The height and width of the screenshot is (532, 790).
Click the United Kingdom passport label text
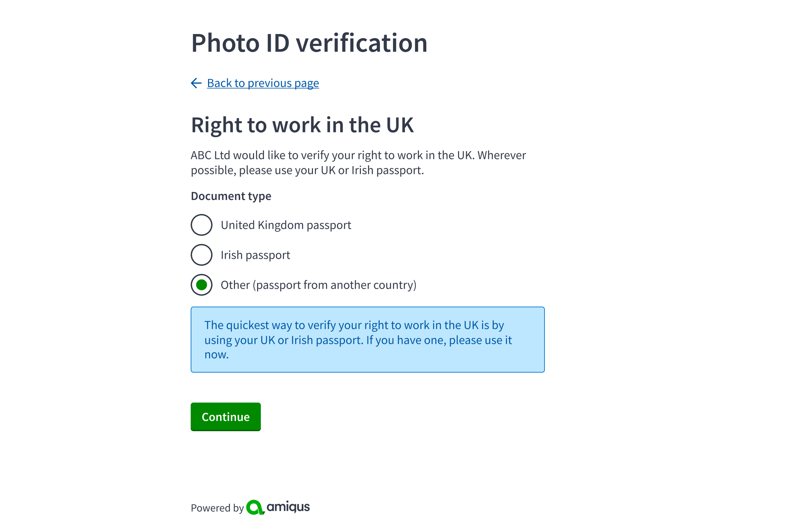click(286, 225)
